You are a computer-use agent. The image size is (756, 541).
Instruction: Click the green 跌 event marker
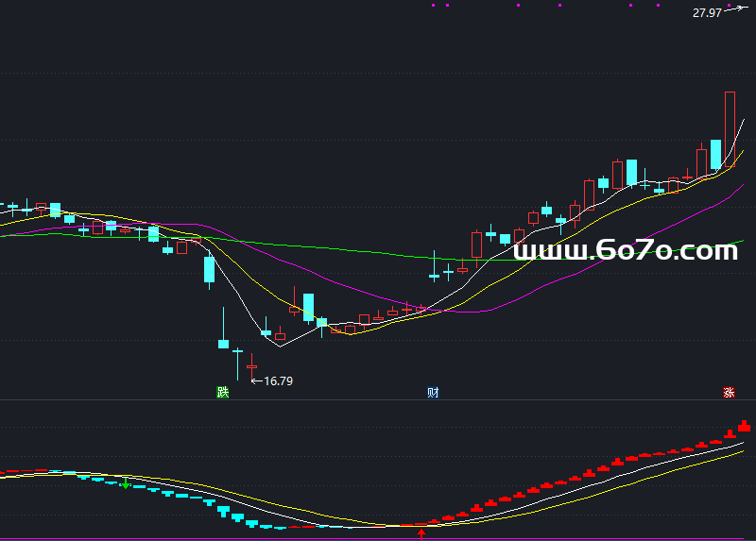[x=222, y=392]
